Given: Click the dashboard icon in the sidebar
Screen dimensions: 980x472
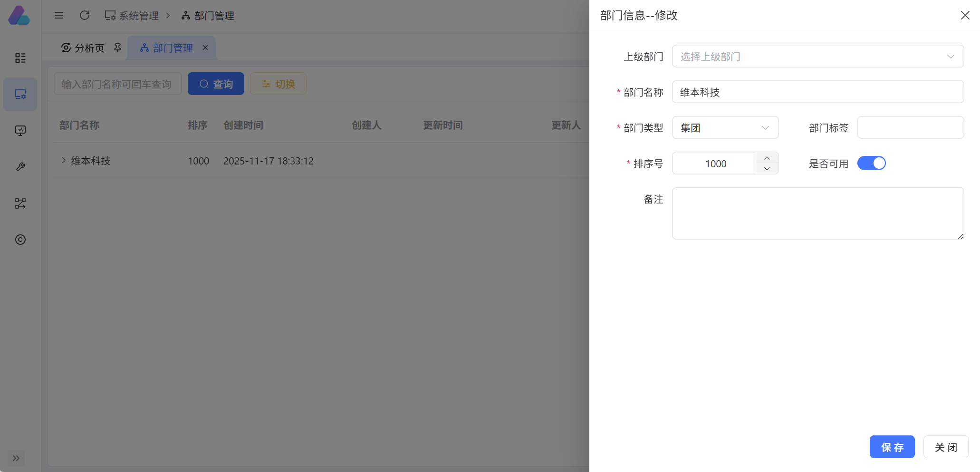Looking at the screenshot, I should 20,58.
